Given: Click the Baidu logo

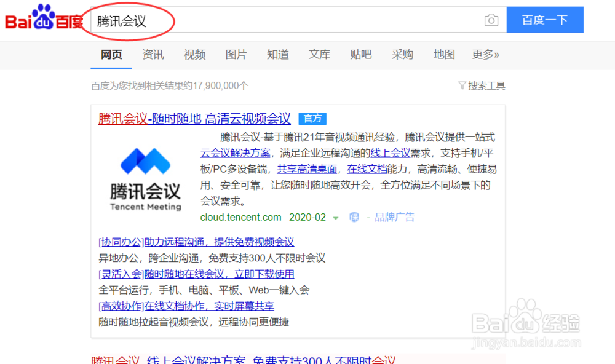Looking at the screenshot, I should (44, 17).
